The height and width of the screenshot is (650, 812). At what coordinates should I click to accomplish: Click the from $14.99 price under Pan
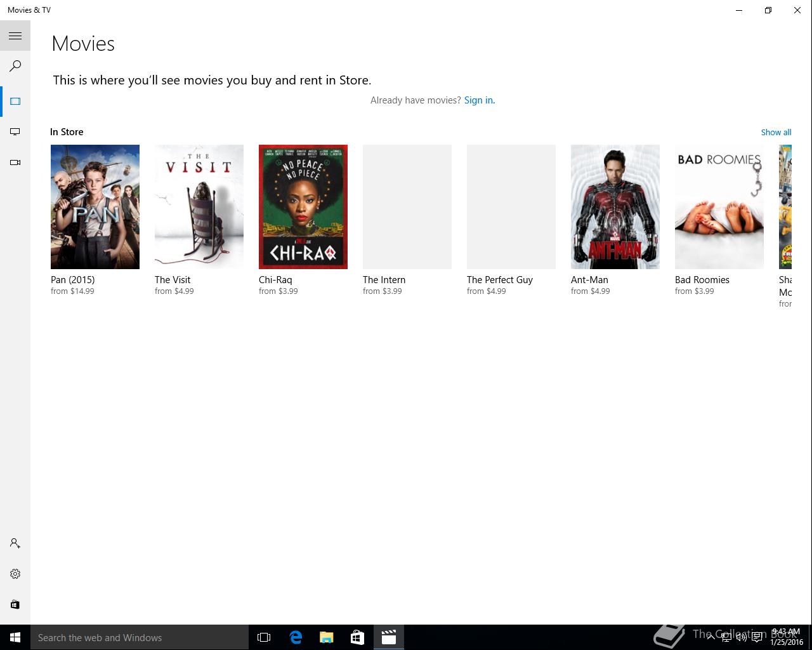[x=72, y=291]
